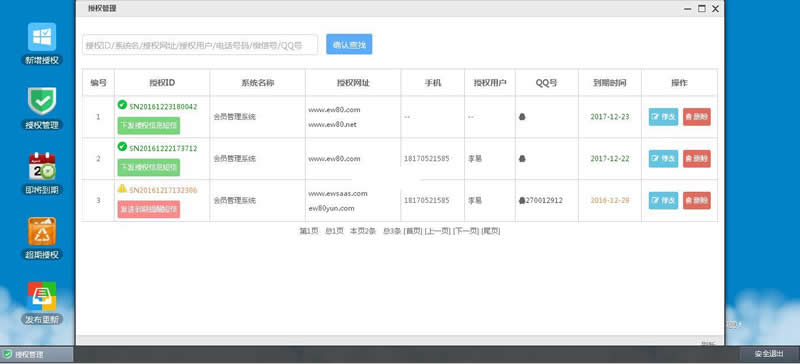Click green check icon beside SN20161222173712
Viewport: 800px width, 364px height.
[122, 147]
